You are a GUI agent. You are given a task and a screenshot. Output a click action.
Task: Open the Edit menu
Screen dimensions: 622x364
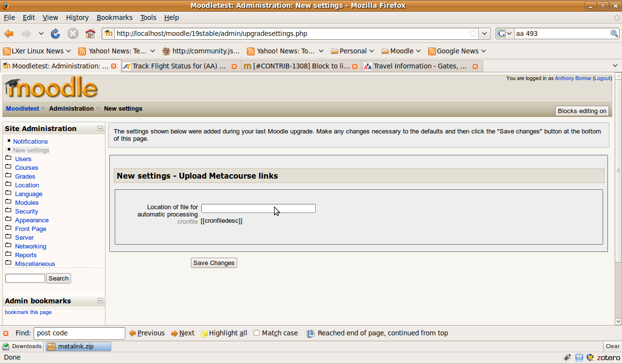click(x=29, y=17)
